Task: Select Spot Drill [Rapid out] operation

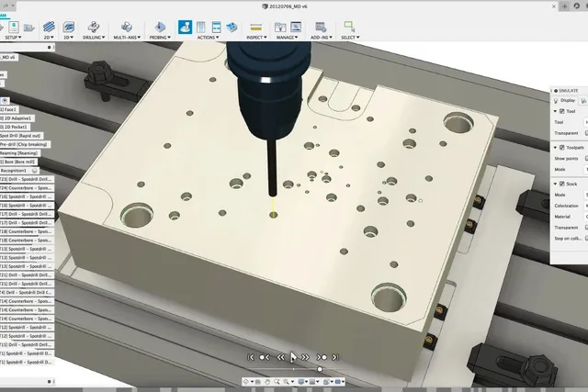Action: 21,136
